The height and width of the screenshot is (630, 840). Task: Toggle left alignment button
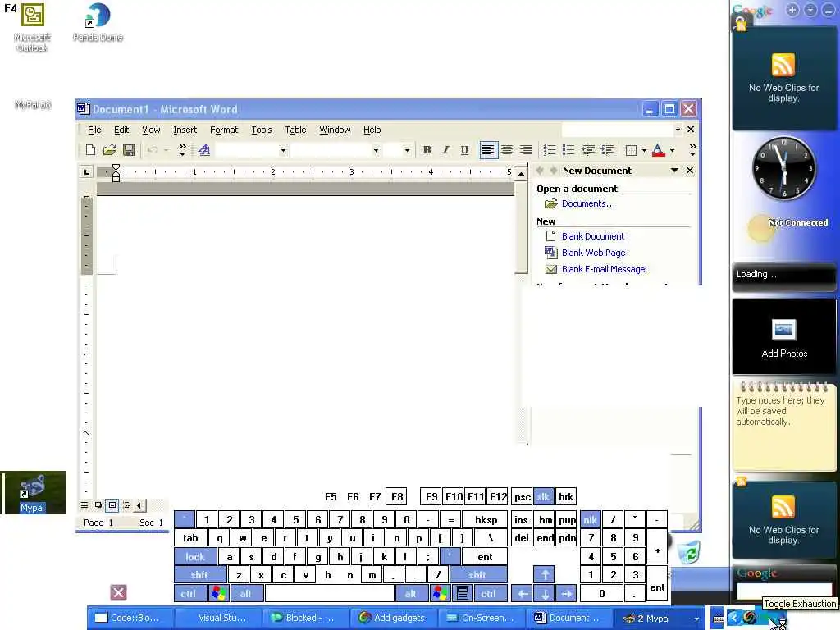click(488, 150)
